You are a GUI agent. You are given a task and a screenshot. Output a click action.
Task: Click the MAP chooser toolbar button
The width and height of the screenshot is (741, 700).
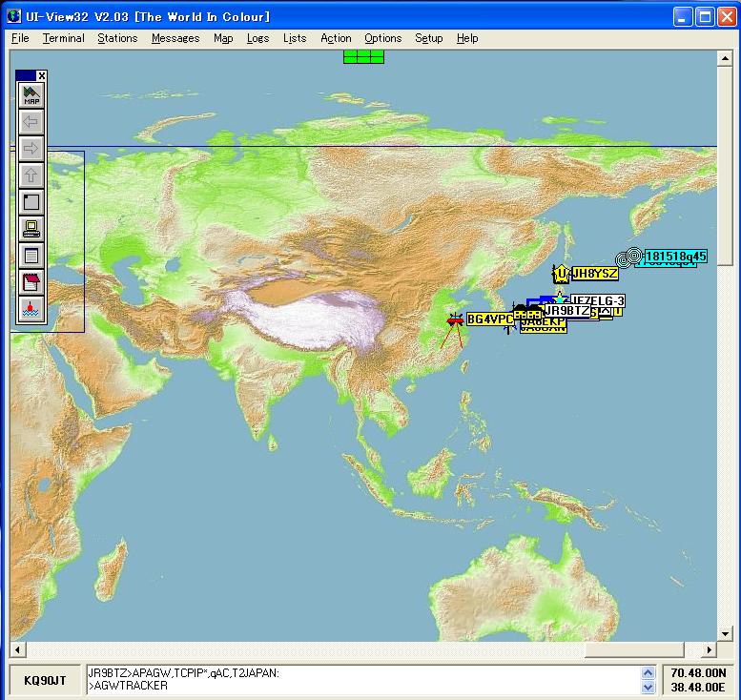31,95
